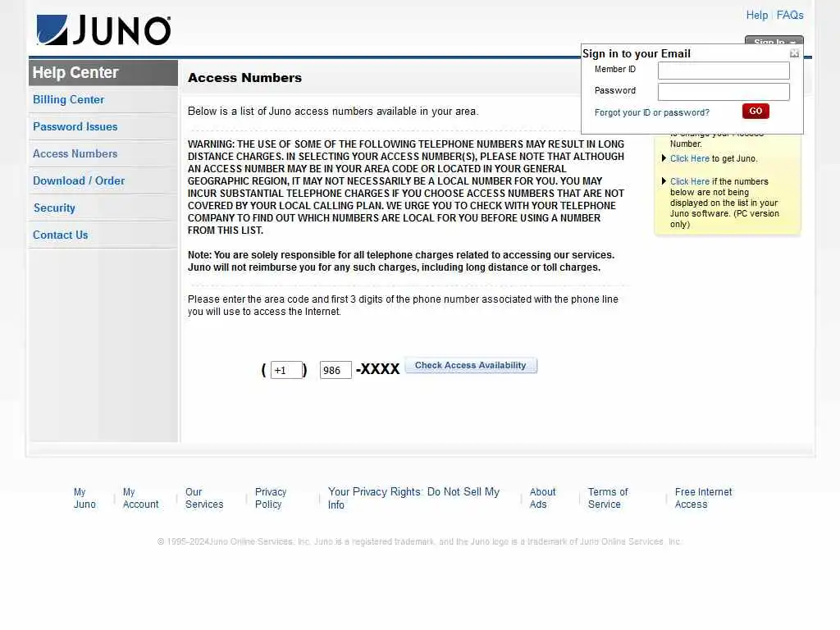Viewport: 840px width, 630px height.
Task: Click the Help link at top
Action: click(x=756, y=15)
